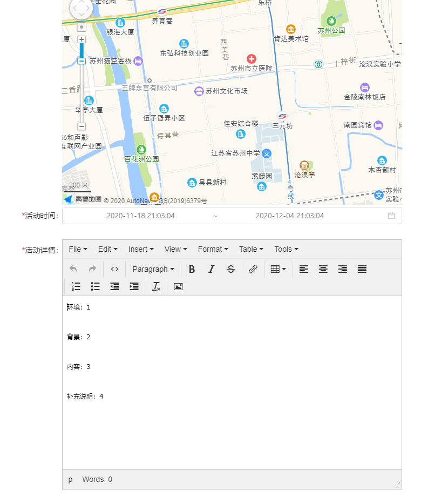Click the 伍子胥弄小区 residential marker

(164, 109)
